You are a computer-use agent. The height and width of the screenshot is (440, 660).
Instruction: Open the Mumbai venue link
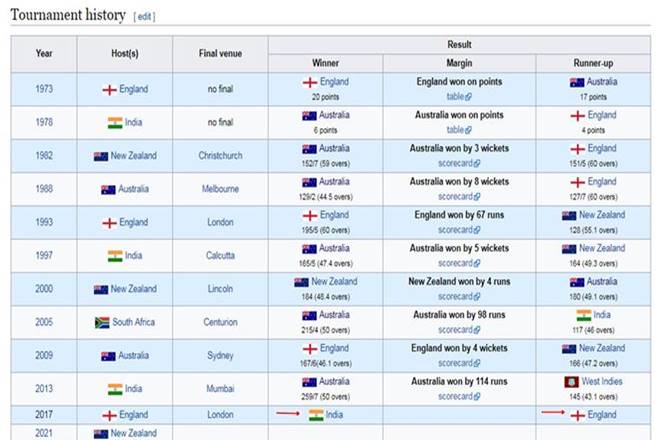pos(220,389)
